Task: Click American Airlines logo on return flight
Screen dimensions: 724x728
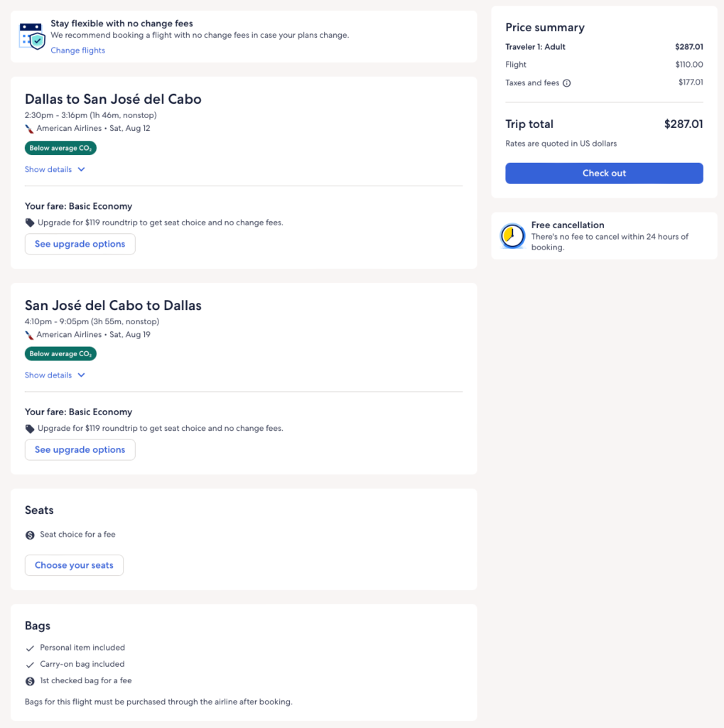Action: (x=29, y=335)
